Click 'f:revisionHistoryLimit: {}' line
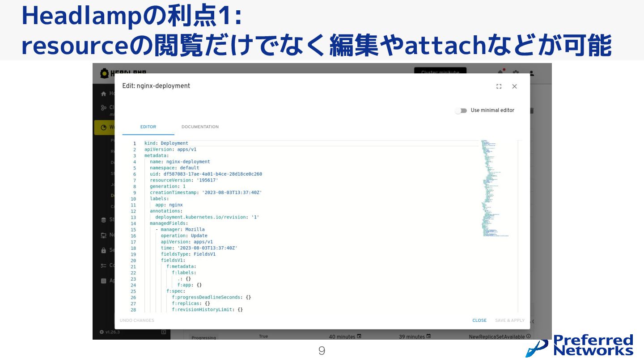The image size is (644, 362). point(207,310)
